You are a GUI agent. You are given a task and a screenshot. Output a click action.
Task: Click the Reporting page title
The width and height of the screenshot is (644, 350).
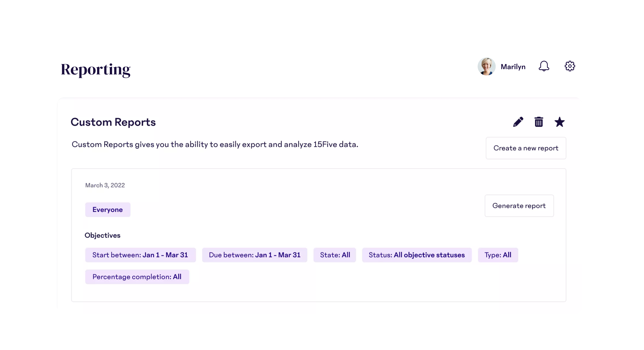point(96,69)
